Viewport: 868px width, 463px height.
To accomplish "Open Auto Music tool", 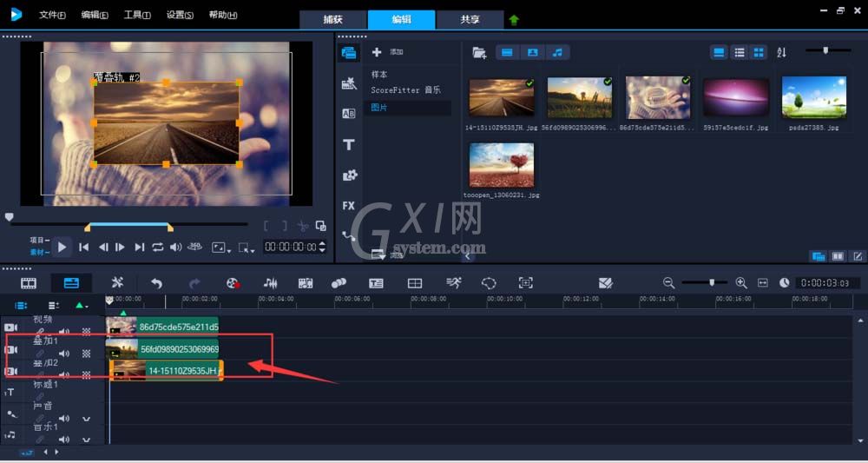I will click(x=306, y=283).
